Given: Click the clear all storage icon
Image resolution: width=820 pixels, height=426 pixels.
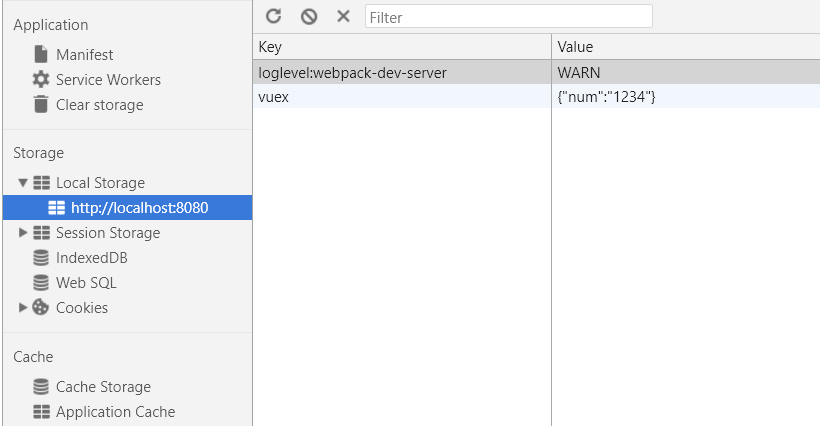Looking at the screenshot, I should (x=309, y=16).
